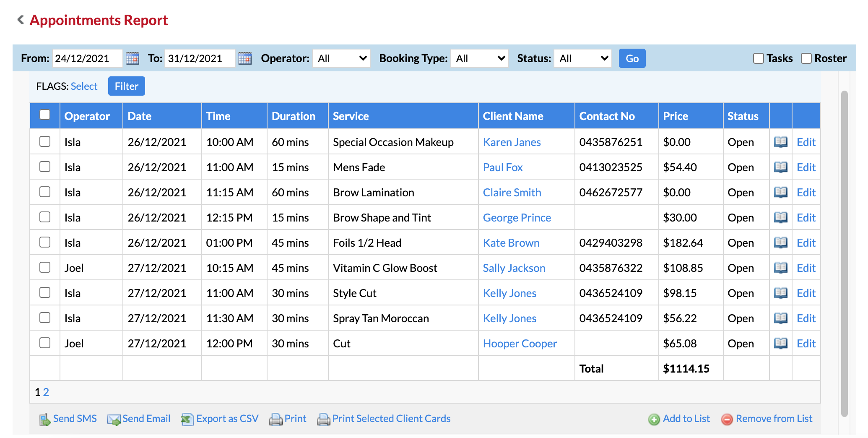Open the Status dropdown
868x438 pixels.
point(583,58)
